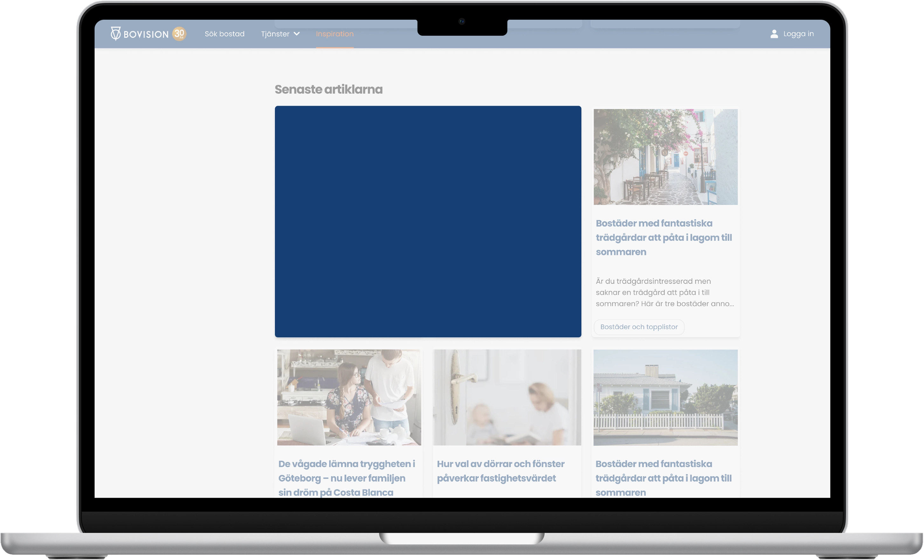
Task: Click the BOVISION wordmark text
Action: coord(146,35)
